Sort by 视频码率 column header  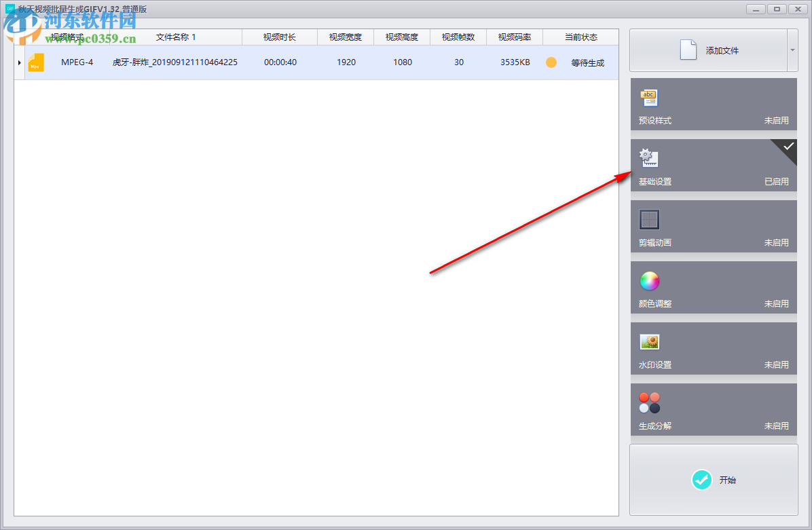click(x=515, y=37)
